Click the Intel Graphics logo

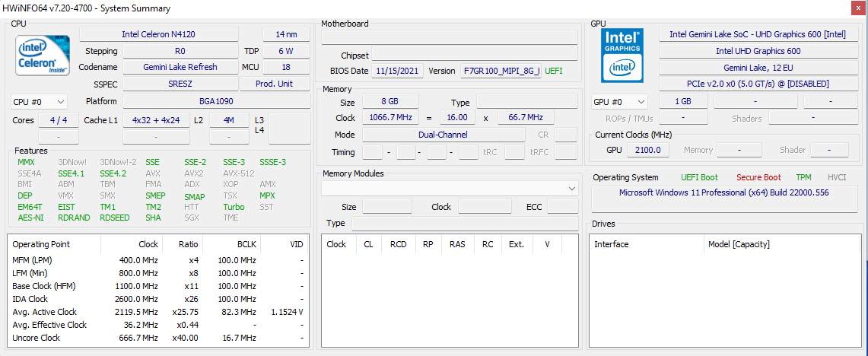[622, 55]
